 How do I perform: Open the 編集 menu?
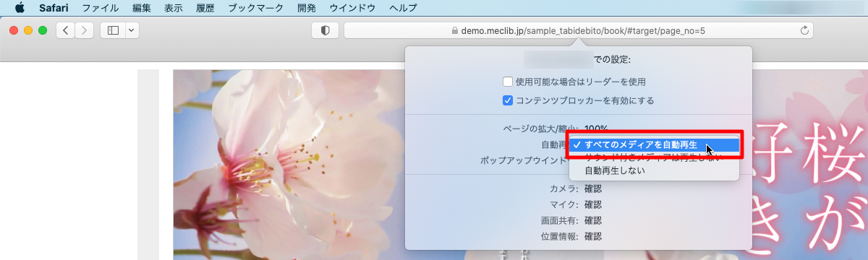142,8
